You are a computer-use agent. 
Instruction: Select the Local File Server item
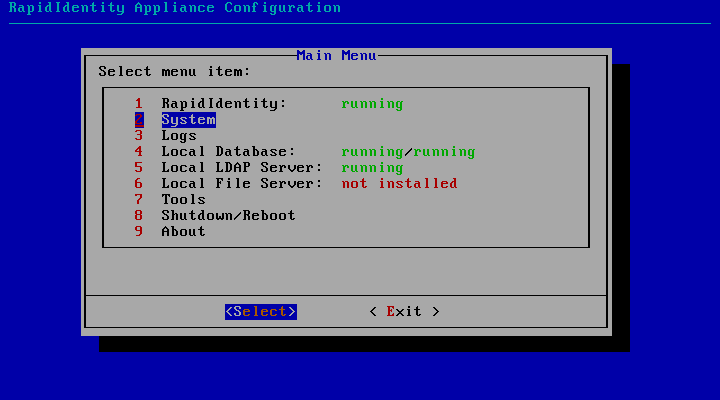[x=242, y=183]
